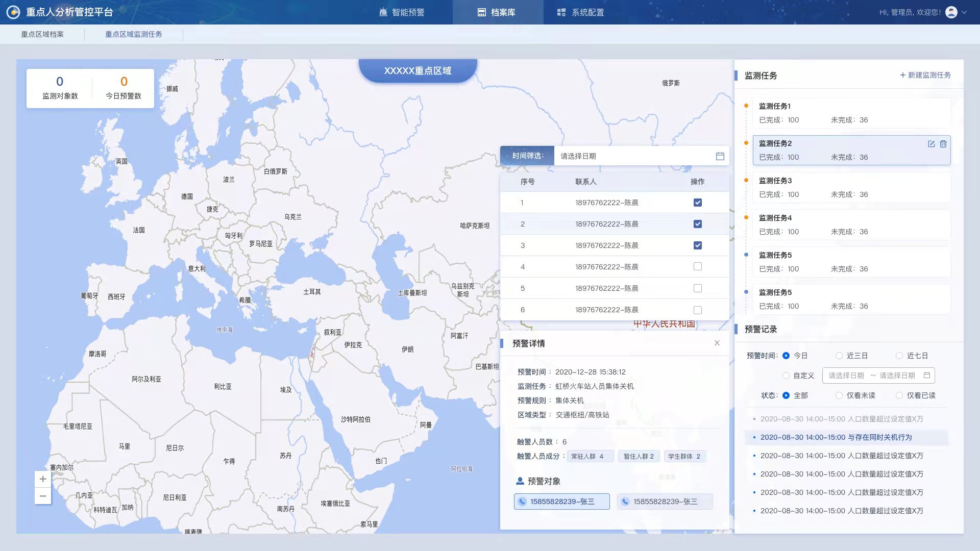This screenshot has width=980, height=551.
Task: Delete 监测任务2 with the trash icon
Action: click(x=943, y=144)
